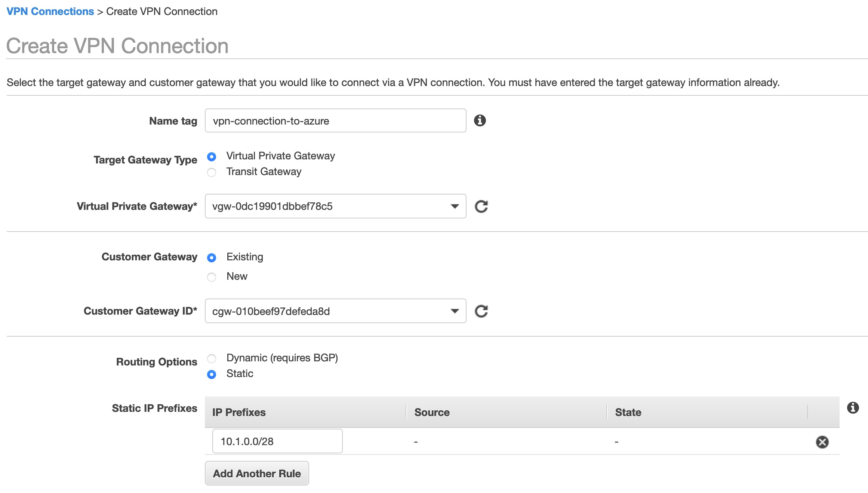Click Add Another Rule button

coord(257,473)
